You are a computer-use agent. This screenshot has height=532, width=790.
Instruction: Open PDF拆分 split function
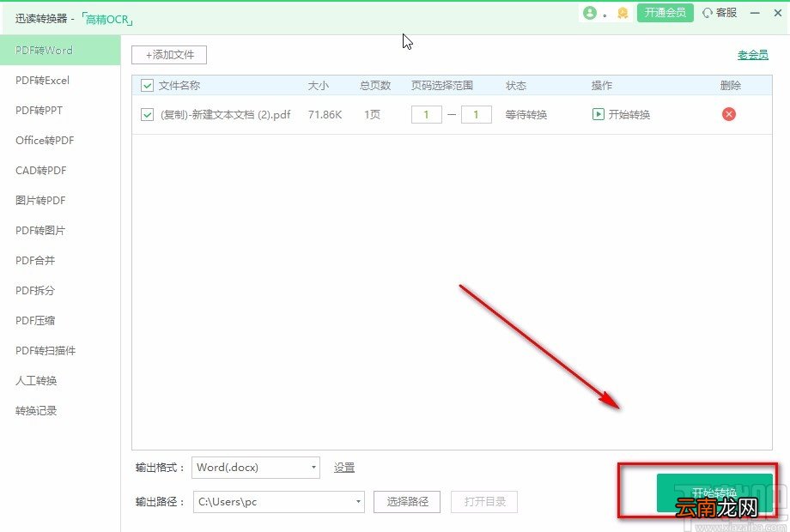click(x=60, y=290)
